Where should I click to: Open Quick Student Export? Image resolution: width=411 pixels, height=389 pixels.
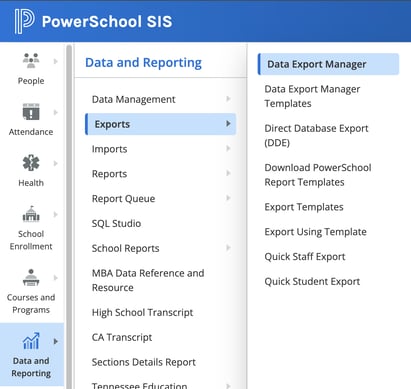pos(312,281)
